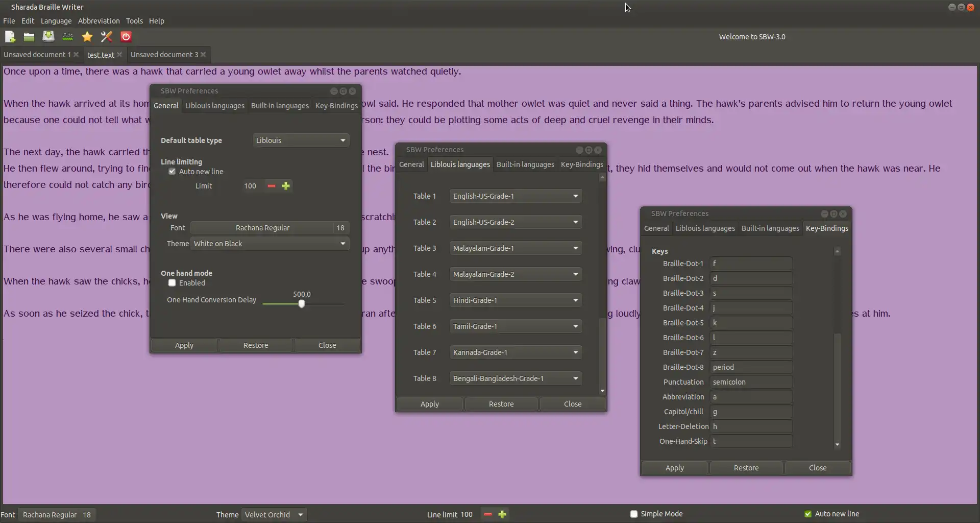Select Key-Bindings tab in the leftmost preferences window
Screen dimensions: 980x523
point(336,106)
